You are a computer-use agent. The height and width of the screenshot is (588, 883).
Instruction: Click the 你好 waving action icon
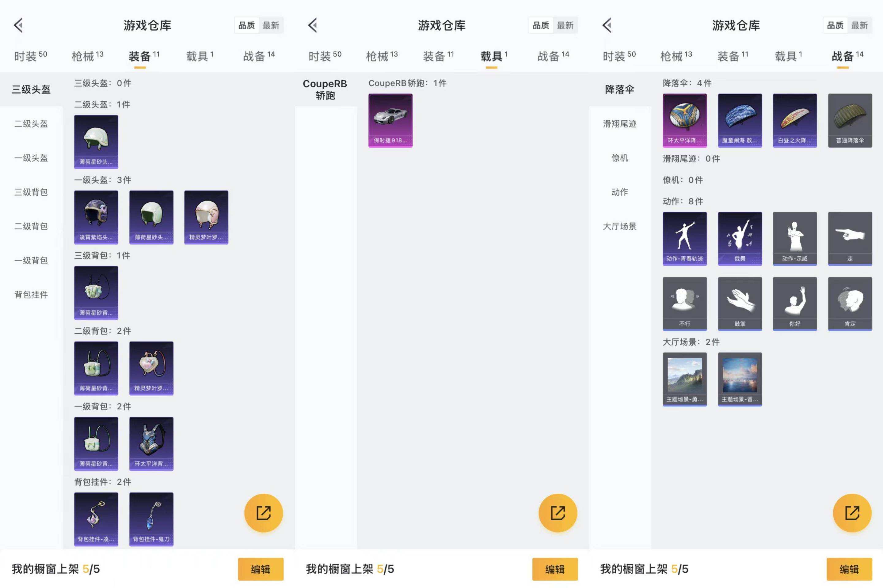794,303
